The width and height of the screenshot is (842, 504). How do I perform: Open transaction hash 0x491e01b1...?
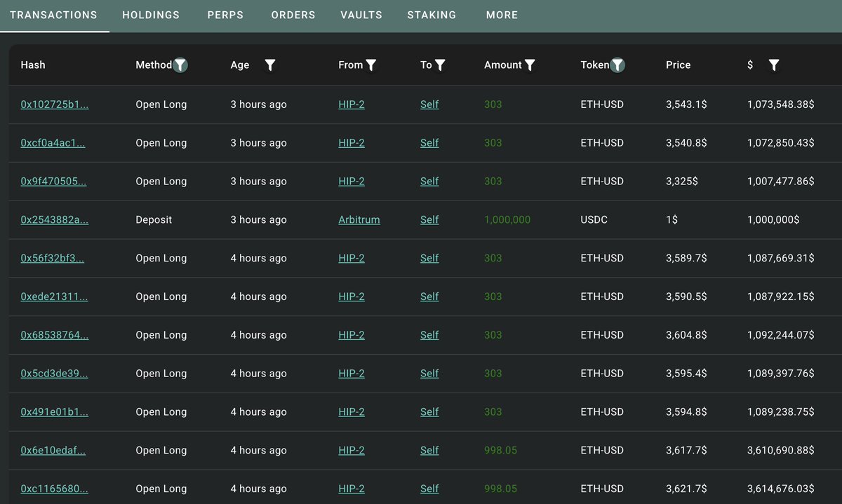pos(55,413)
